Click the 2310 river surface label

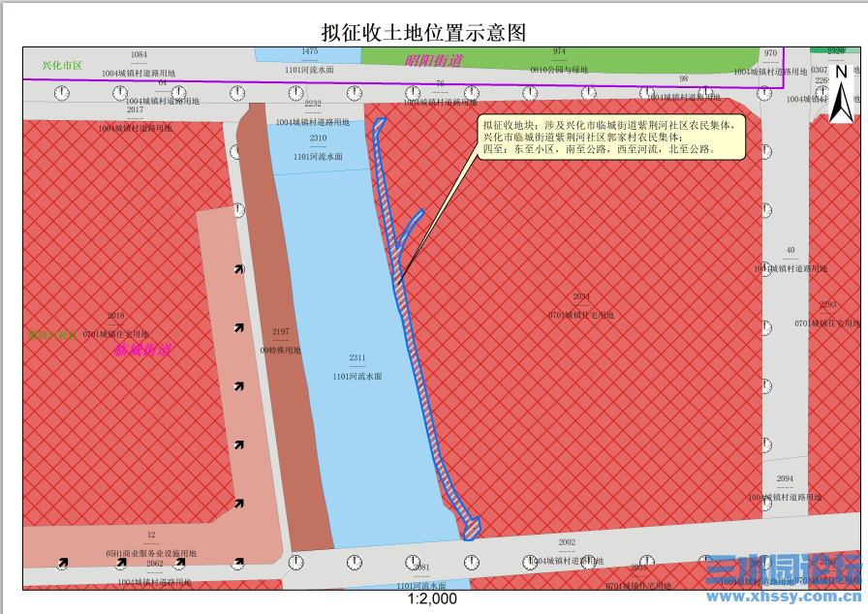point(318,147)
